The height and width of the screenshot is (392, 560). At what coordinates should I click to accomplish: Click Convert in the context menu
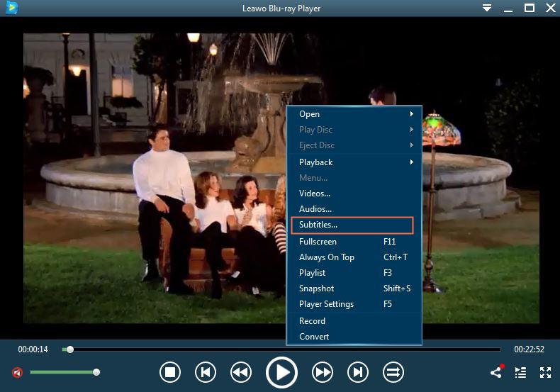click(314, 337)
